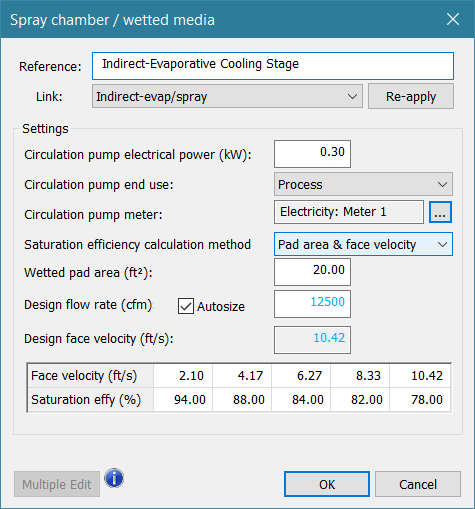
Task: Click the Design flow rate field
Action: [x=312, y=304]
